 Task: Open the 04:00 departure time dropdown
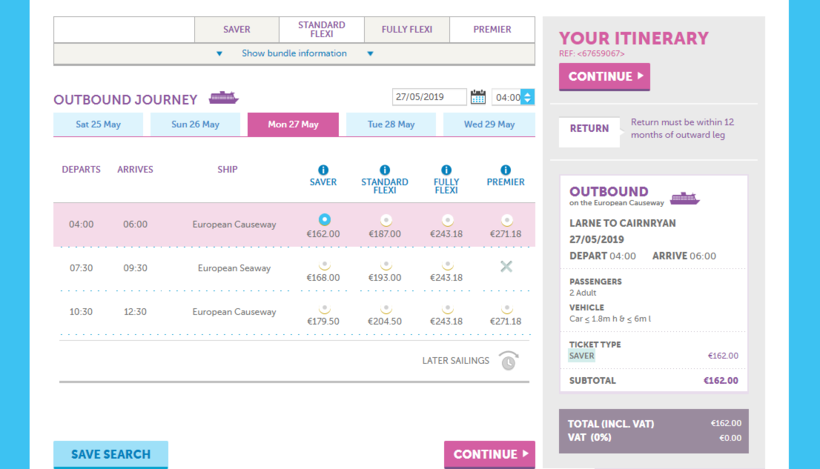[x=527, y=97]
